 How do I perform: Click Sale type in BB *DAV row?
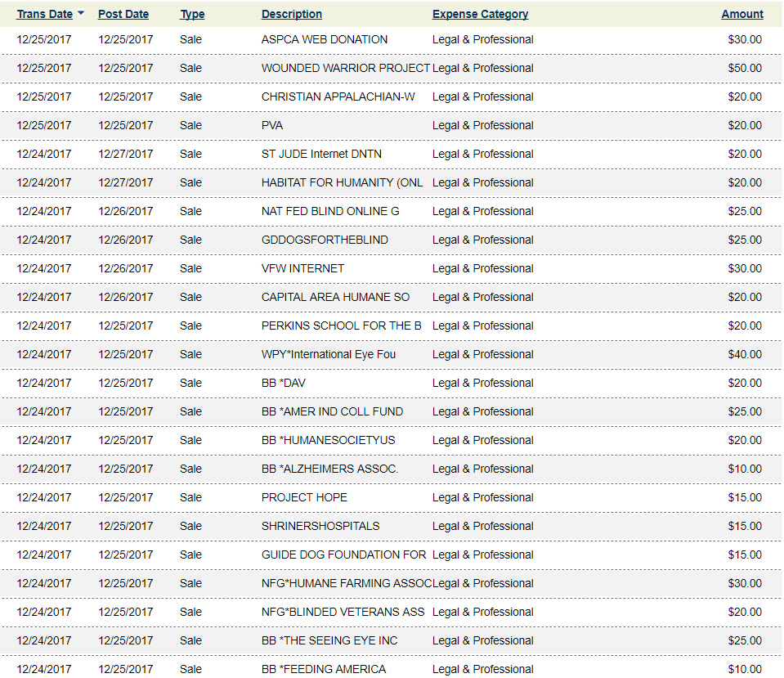pyautogui.click(x=190, y=383)
